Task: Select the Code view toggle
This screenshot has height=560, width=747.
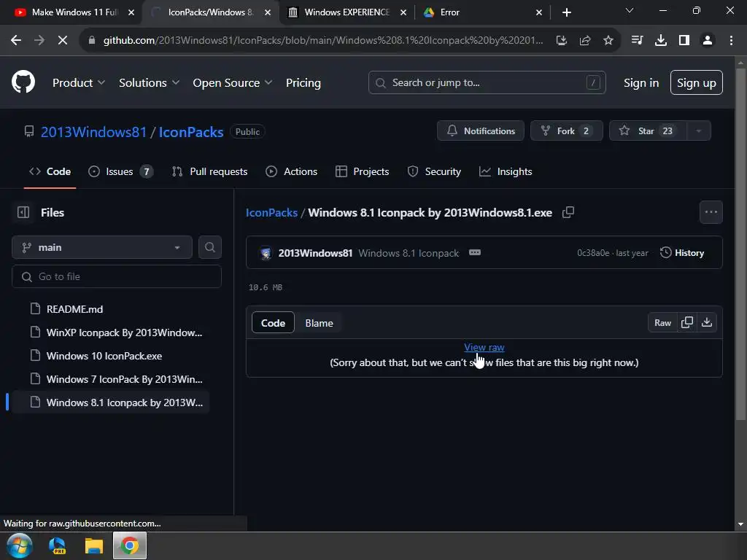Action: tap(273, 323)
